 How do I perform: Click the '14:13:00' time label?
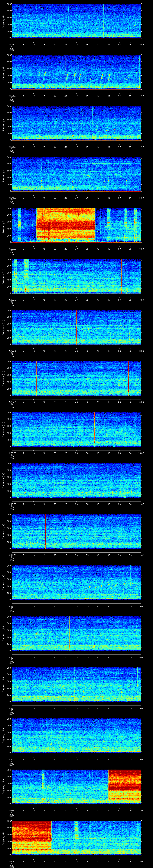click(12, 657)
